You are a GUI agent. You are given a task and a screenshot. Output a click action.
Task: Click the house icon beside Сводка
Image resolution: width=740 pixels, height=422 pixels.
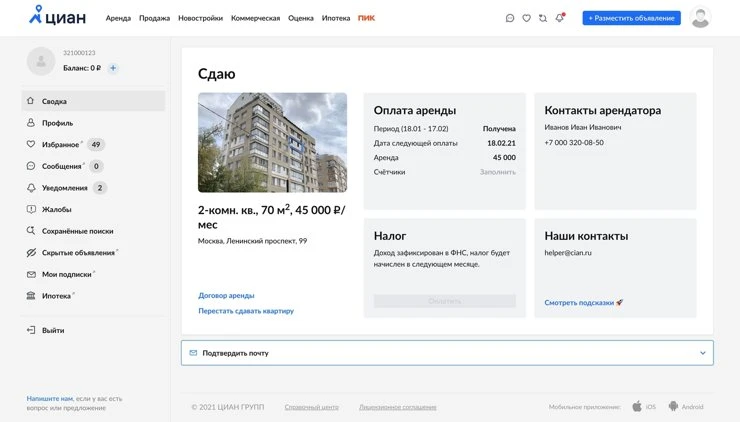[31, 101]
